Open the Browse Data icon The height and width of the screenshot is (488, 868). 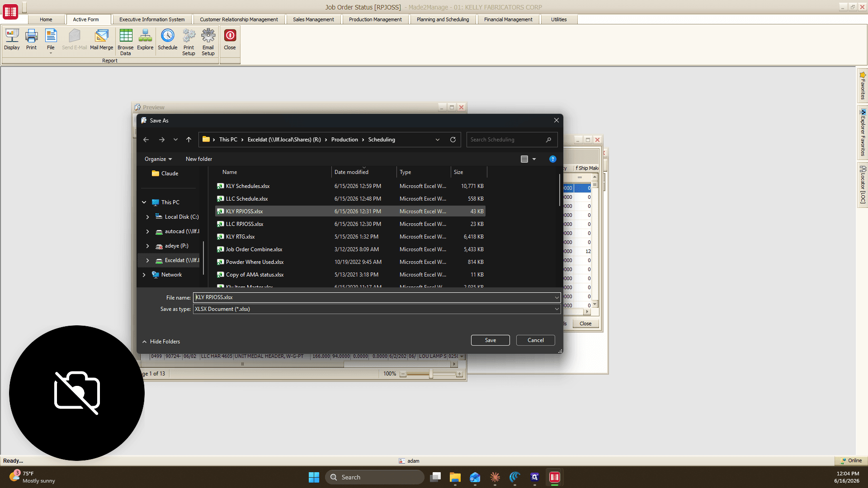tap(126, 42)
